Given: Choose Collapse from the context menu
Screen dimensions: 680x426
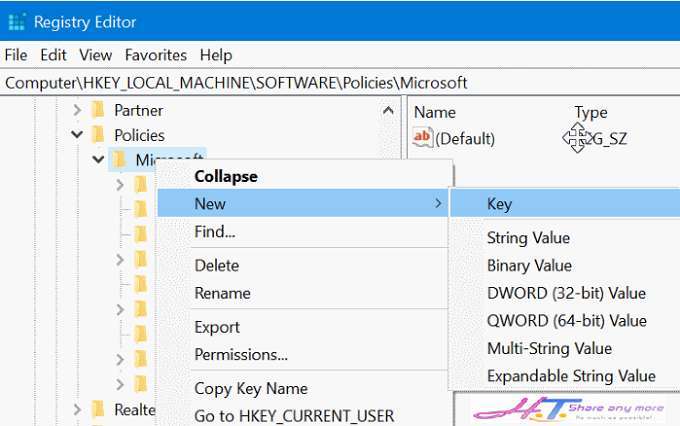Looking at the screenshot, I should click(x=226, y=176).
